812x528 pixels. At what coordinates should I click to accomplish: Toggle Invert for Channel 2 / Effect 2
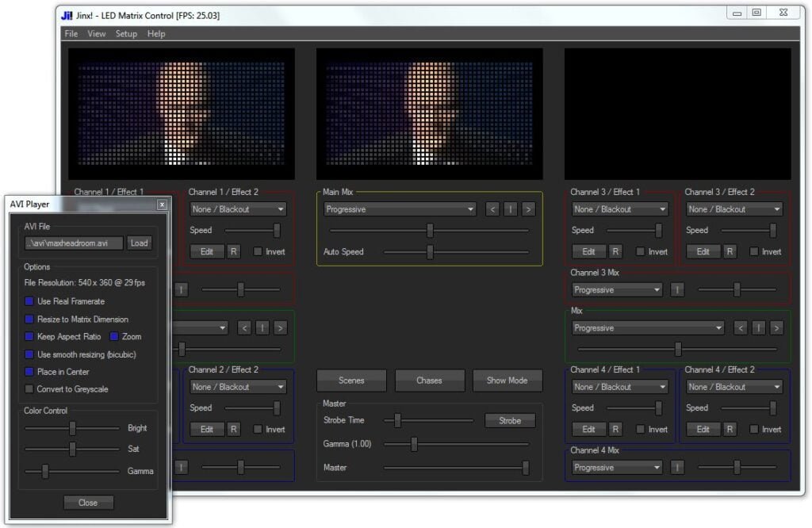pos(259,429)
